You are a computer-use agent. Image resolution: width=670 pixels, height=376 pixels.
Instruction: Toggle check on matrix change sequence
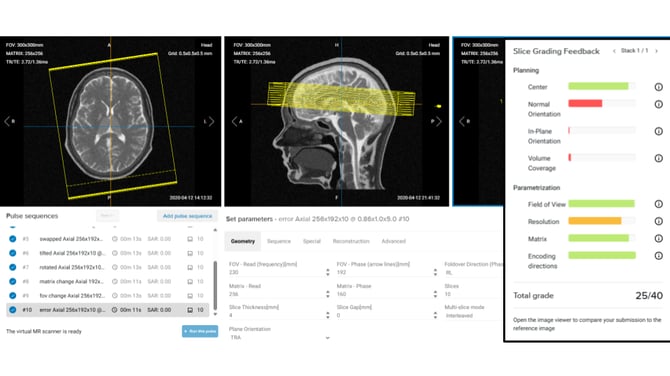click(x=13, y=282)
